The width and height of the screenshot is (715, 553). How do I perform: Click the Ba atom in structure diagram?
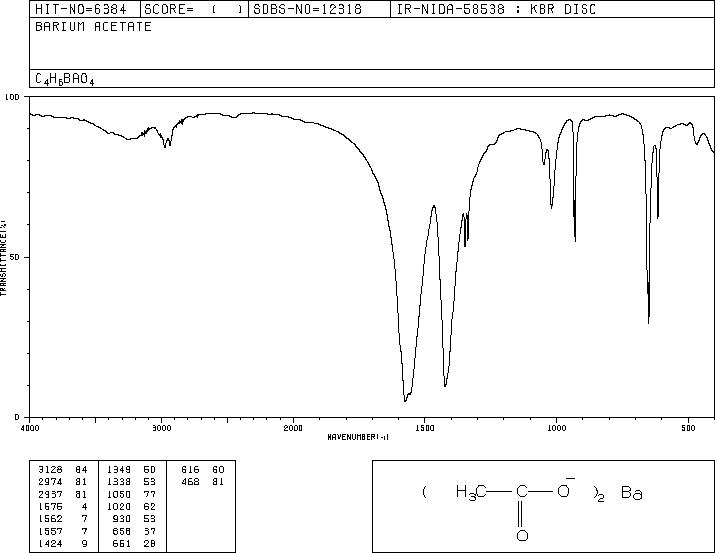click(632, 493)
